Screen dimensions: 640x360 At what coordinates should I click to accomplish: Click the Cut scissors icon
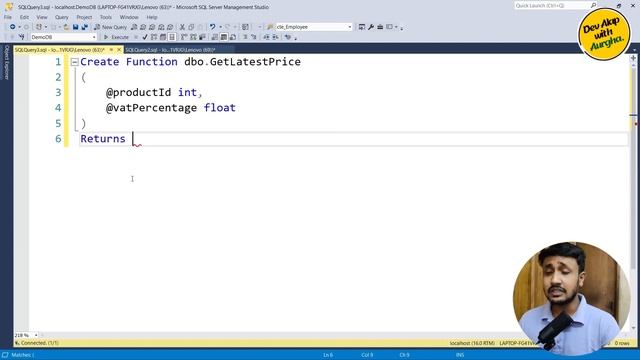coord(182,27)
